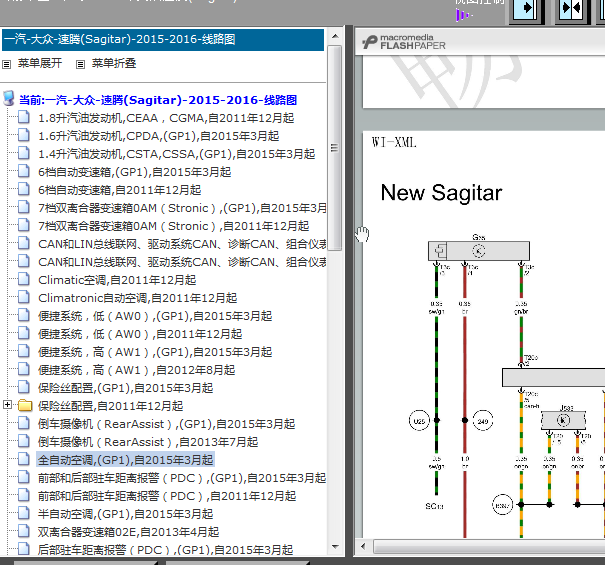
Task: Open Climatic空调,自2011年12月起
Action: (x=117, y=280)
